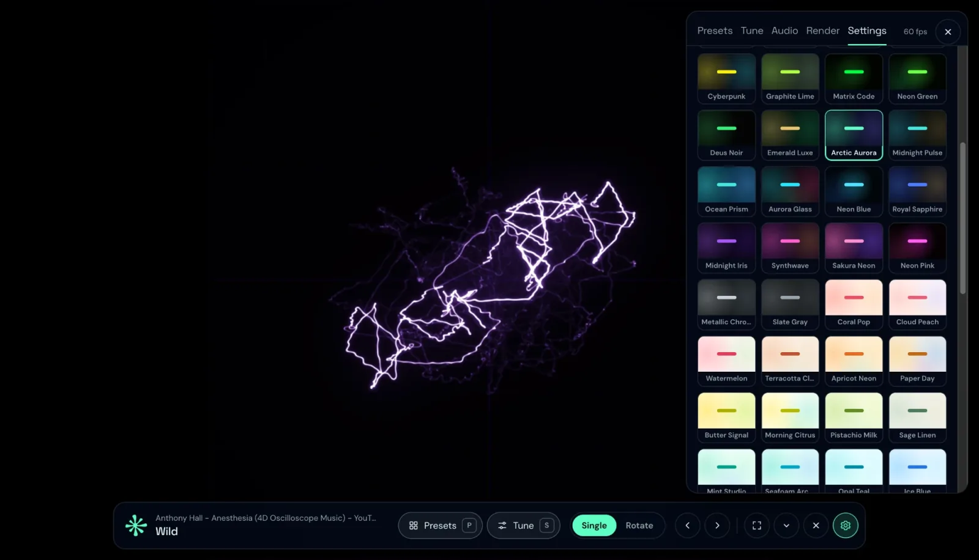Image resolution: width=979 pixels, height=560 pixels.
Task: Apply the Matrix Code theme
Action: [854, 78]
